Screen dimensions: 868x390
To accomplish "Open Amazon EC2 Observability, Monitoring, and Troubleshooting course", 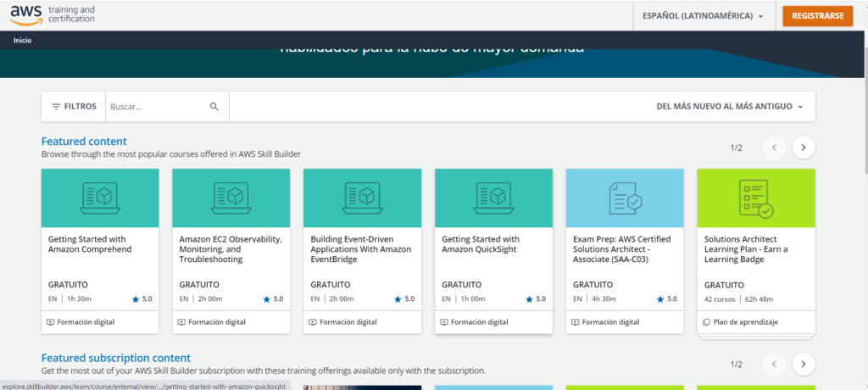I will pos(230,249).
